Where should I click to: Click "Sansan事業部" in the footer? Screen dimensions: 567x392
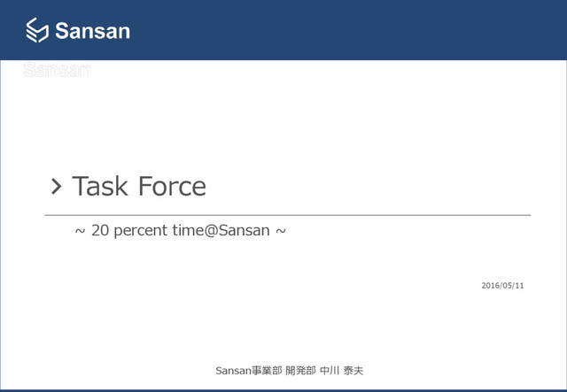tap(248, 371)
